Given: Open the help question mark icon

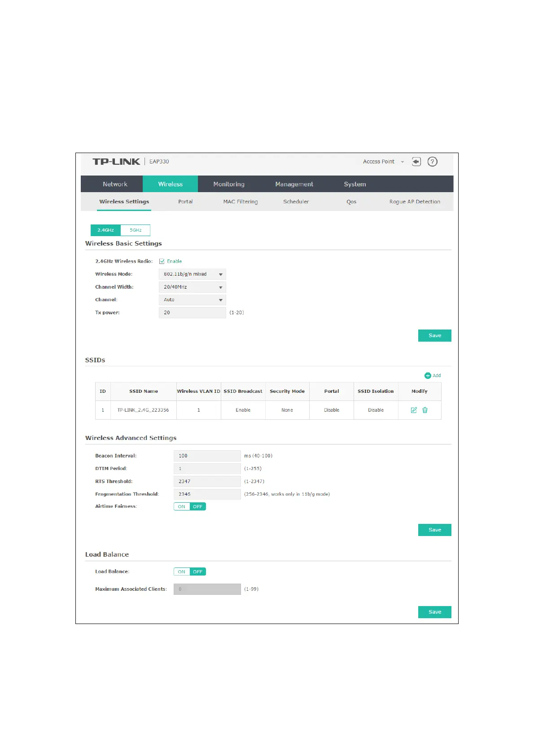Looking at the screenshot, I should 433,162.
